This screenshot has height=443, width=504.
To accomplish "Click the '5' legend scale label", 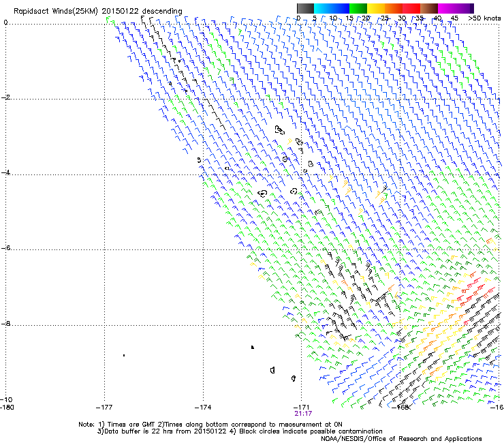I will pyautogui.click(x=315, y=18).
